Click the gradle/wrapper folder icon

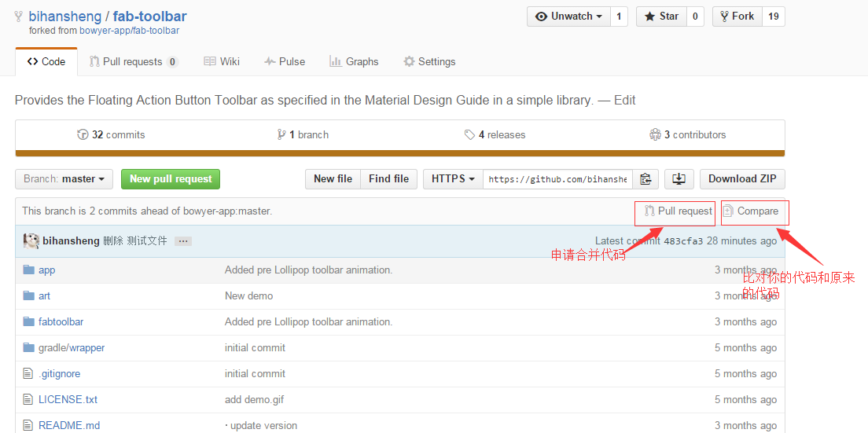pos(29,348)
